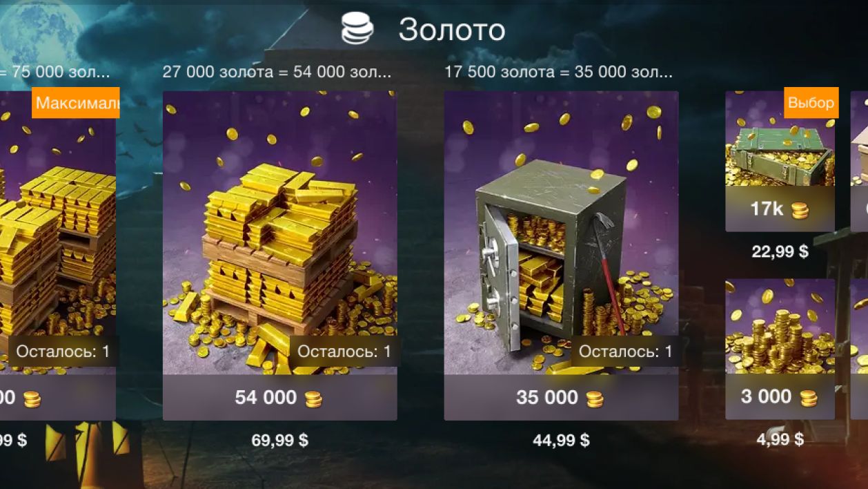
Task: Open the 3 000 gold coin stacks offer
Action: [780, 349]
